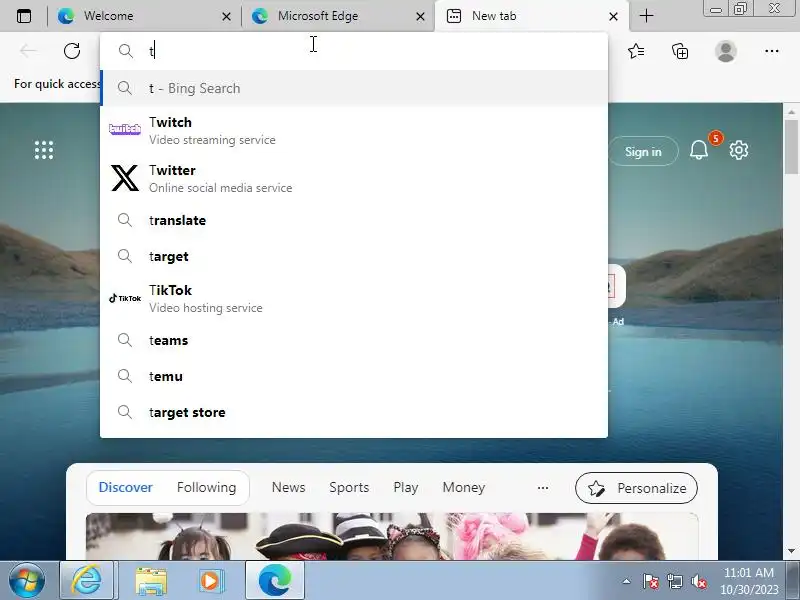This screenshot has width=800, height=600.
Task: Click the Sign in button
Action: [x=643, y=152]
